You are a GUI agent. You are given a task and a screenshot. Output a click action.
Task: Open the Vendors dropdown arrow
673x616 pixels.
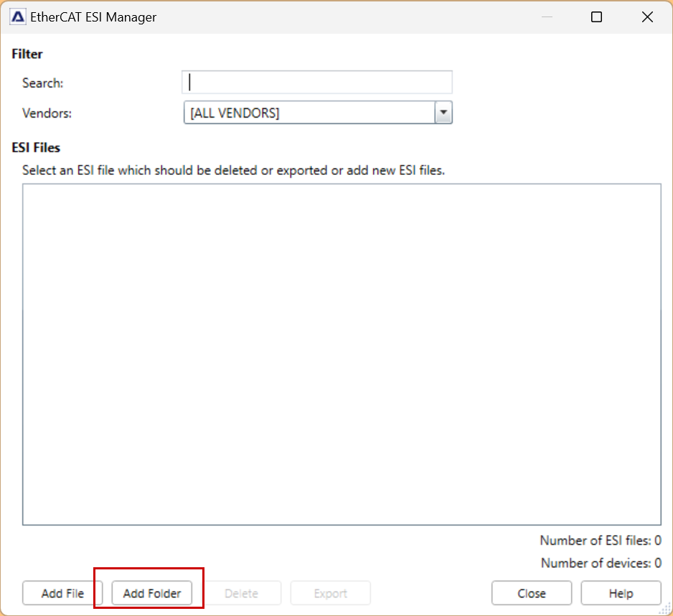point(443,113)
